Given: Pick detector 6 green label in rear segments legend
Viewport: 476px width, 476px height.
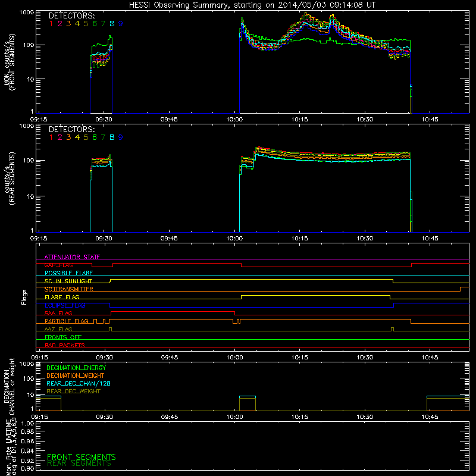Looking at the screenshot, I should [95, 137].
